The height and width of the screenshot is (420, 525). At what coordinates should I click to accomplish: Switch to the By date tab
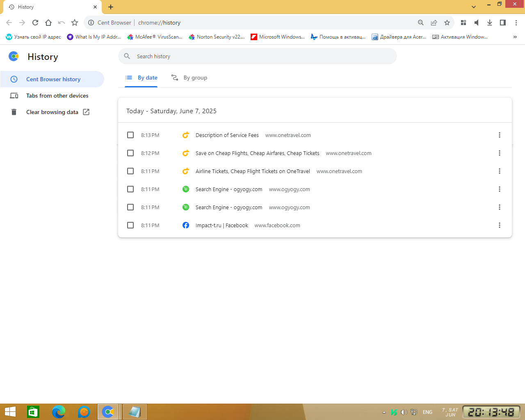pos(141,78)
